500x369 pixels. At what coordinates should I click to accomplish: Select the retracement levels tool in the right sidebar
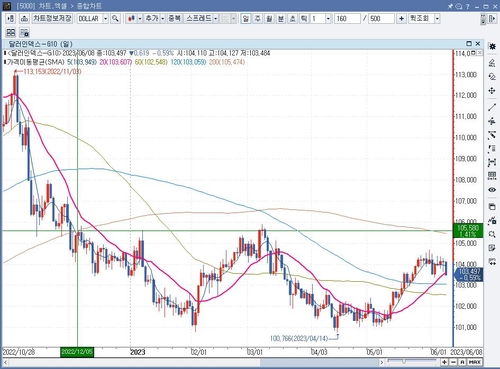pyautogui.click(x=492, y=149)
